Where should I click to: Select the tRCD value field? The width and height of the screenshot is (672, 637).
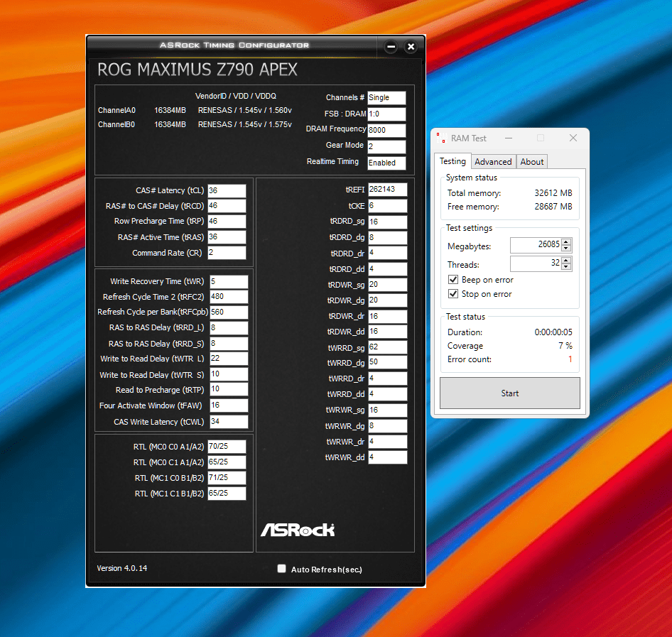(x=227, y=206)
